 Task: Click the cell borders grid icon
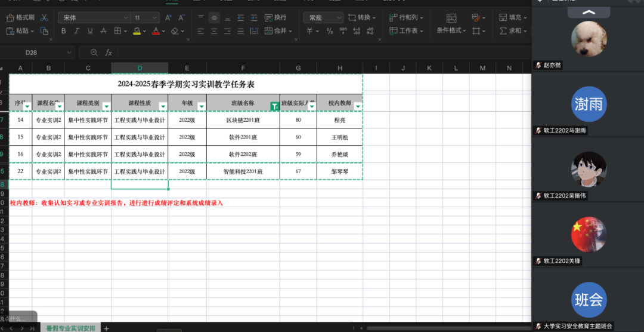pyautogui.click(x=117, y=31)
